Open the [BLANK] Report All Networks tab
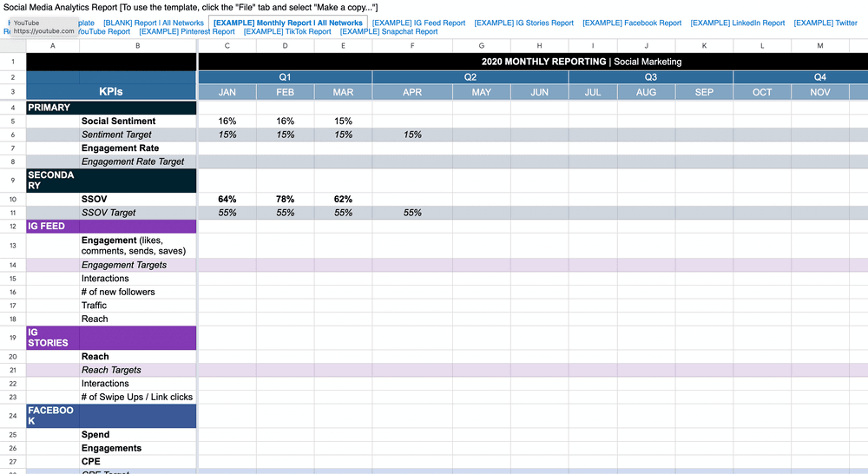This screenshot has height=474, width=868. coord(154,23)
